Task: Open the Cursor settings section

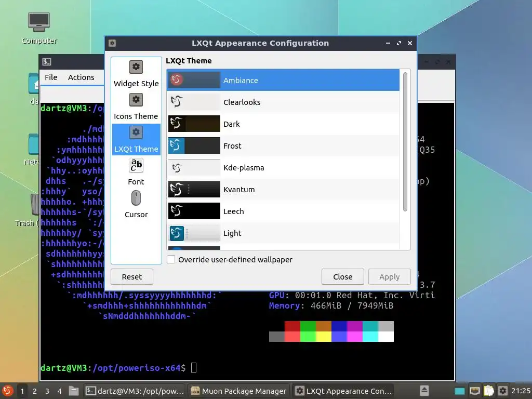Action: tap(136, 205)
